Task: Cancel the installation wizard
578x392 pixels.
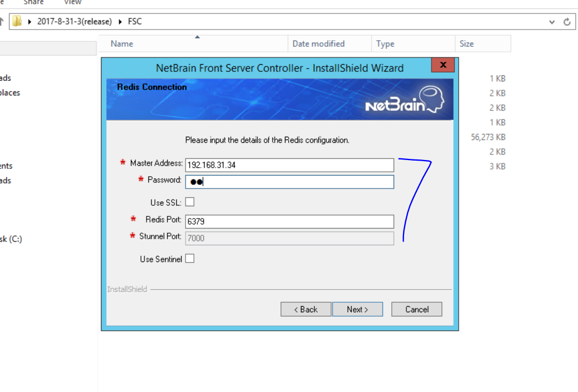Action: pyautogui.click(x=416, y=309)
